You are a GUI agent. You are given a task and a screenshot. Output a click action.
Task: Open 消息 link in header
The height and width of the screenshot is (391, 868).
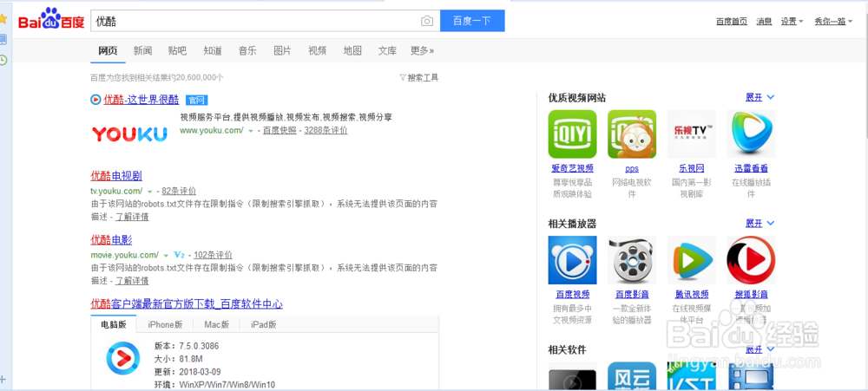[x=764, y=22]
